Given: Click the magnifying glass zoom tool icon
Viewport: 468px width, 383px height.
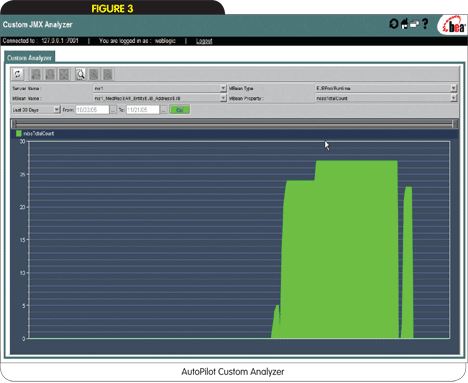Looking at the screenshot, I should (x=80, y=74).
